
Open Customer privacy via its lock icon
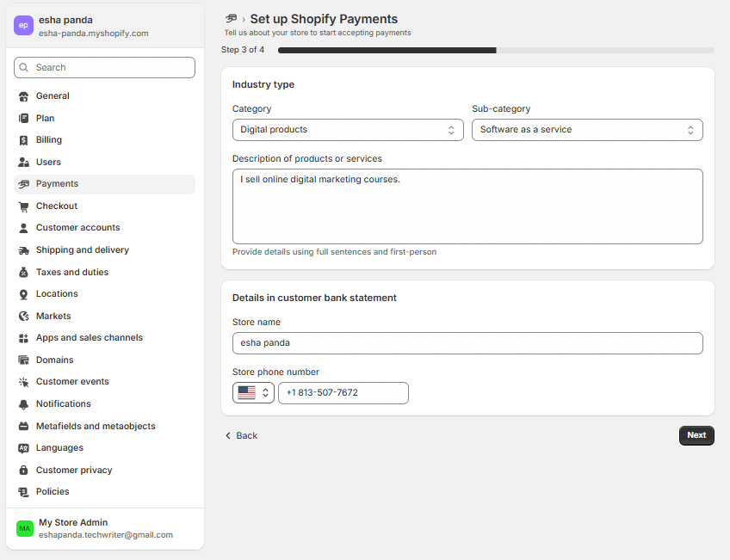click(22, 470)
